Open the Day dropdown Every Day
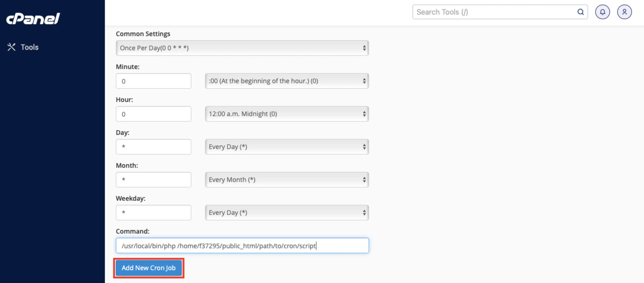Image resolution: width=644 pixels, height=283 pixels. (x=287, y=147)
